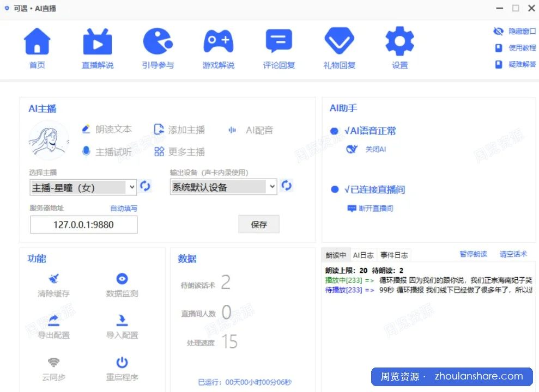Screen dimensions: 539x392
Task: Open 使用教程 tutorial link
Action: click(522, 48)
